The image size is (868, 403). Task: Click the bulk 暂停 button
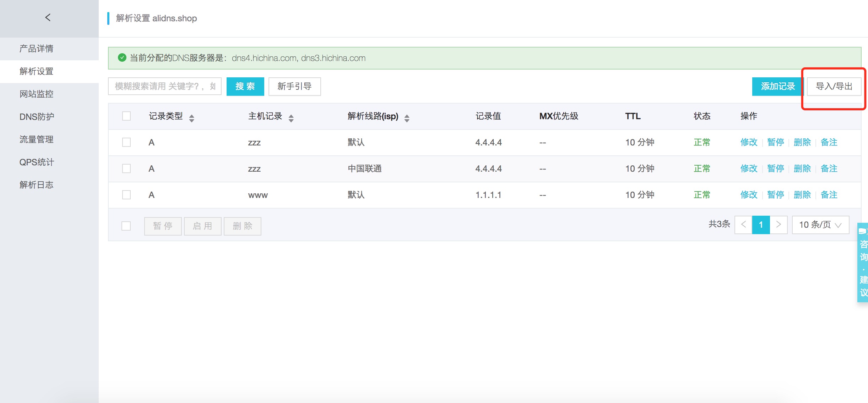pos(163,226)
